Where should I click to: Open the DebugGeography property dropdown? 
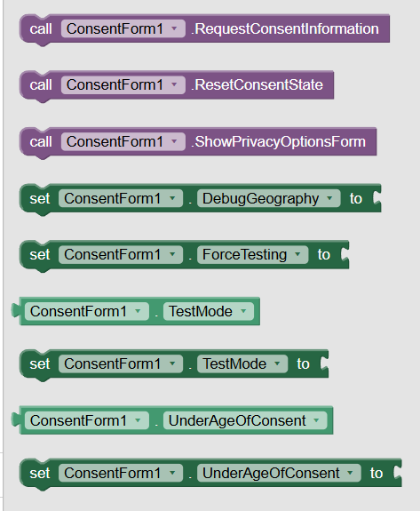point(268,198)
